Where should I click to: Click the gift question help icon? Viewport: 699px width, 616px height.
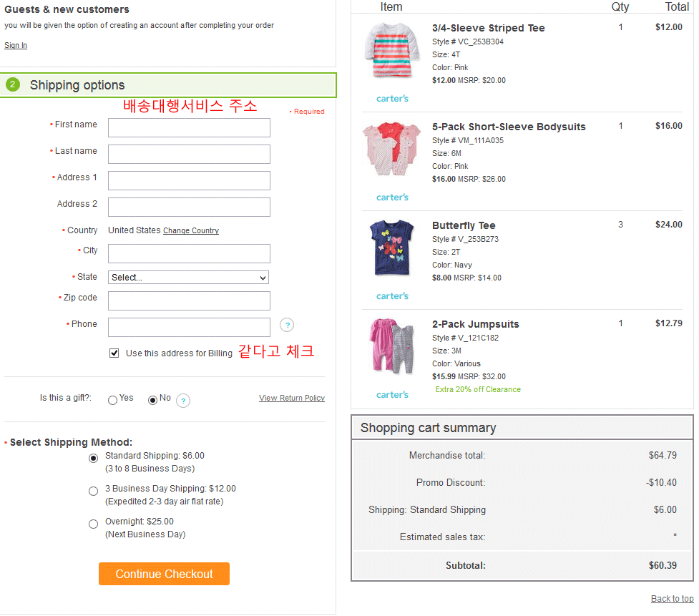(x=183, y=401)
